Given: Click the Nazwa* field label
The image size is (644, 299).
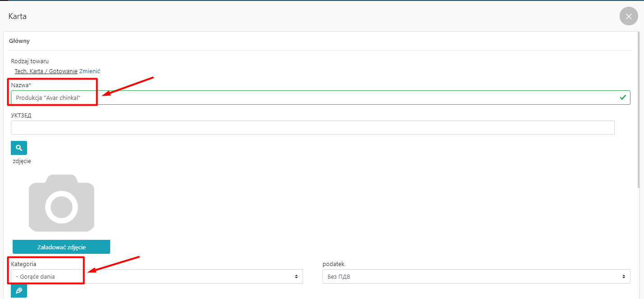Looking at the screenshot, I should (21, 85).
